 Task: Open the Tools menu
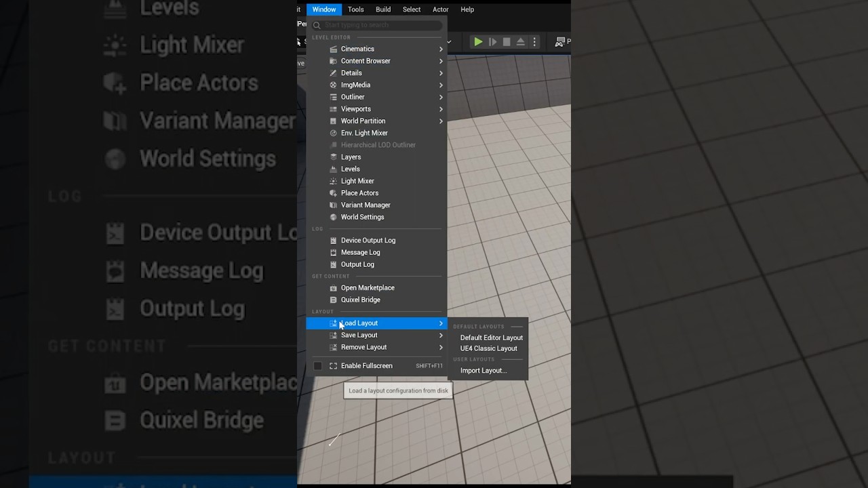(x=356, y=9)
